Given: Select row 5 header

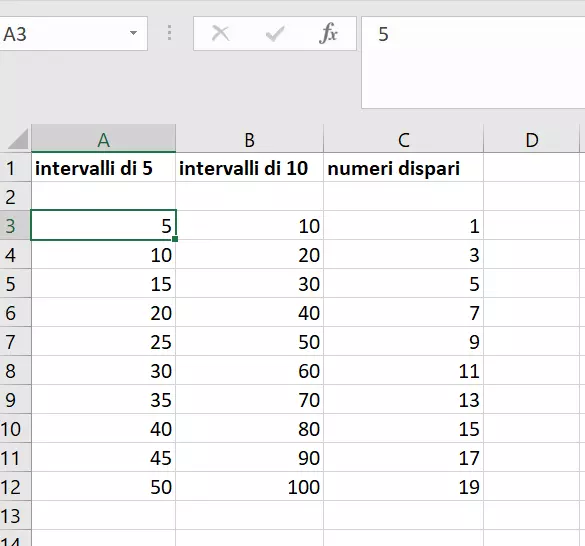Looking at the screenshot, I should 15,284.
